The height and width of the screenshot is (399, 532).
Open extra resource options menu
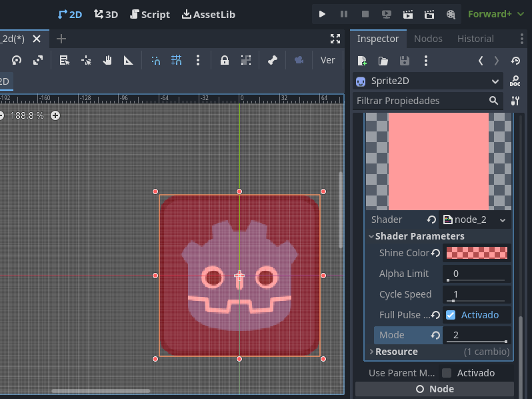coord(426,61)
